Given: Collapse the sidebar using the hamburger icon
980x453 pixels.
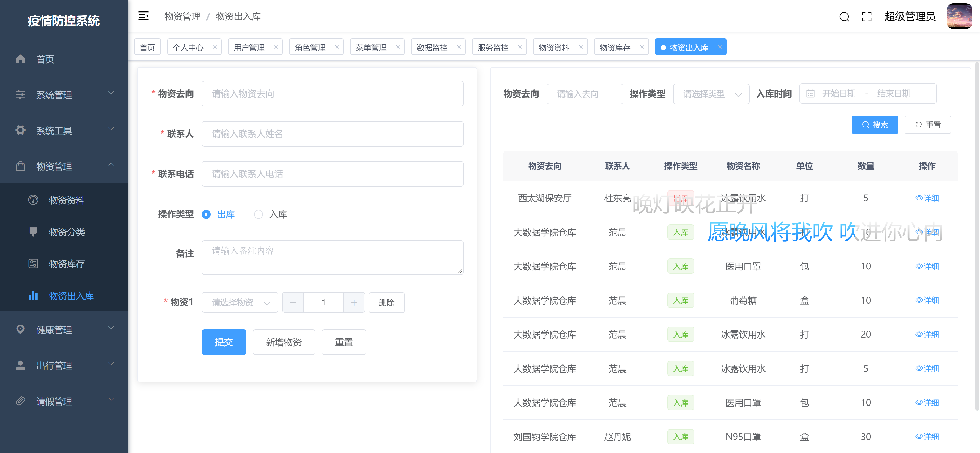Looking at the screenshot, I should coord(144,16).
